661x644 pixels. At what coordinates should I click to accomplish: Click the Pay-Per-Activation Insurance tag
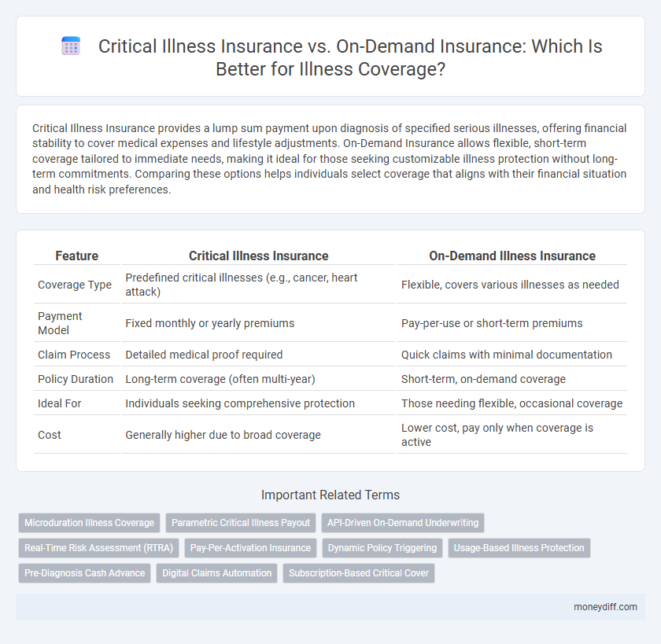pyautogui.click(x=250, y=548)
